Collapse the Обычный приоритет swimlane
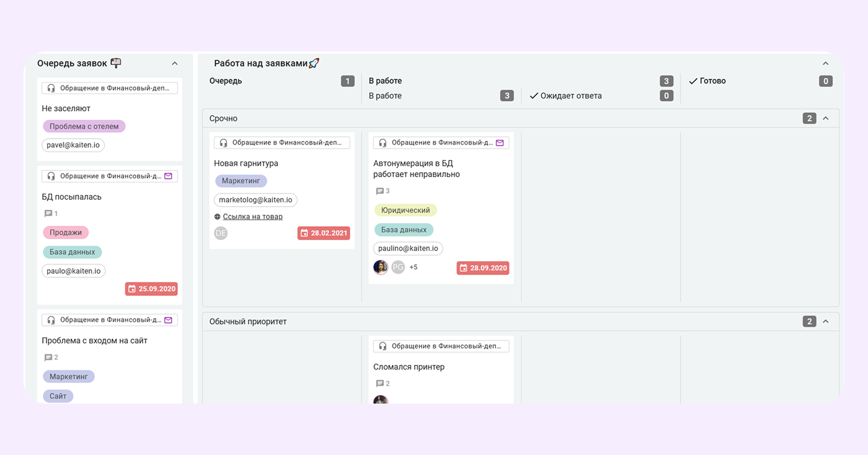Image resolution: width=868 pixels, height=455 pixels. pos(825,321)
